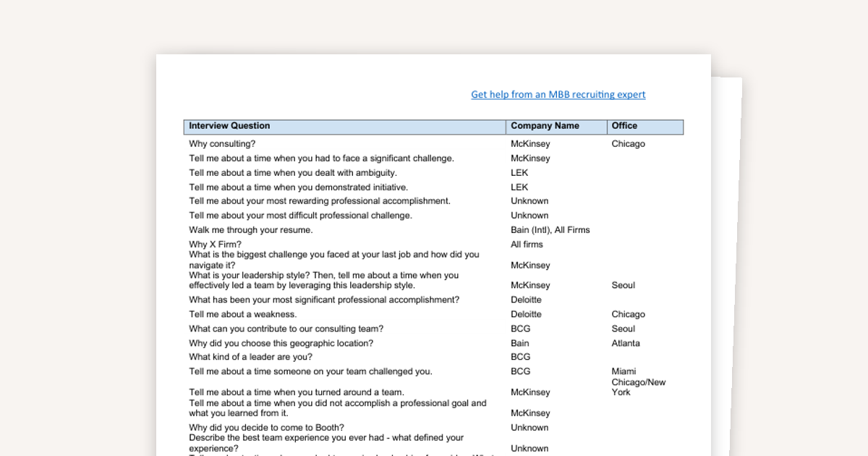
Task: Select the LEK cell in the ambiguity row
Action: coord(519,173)
